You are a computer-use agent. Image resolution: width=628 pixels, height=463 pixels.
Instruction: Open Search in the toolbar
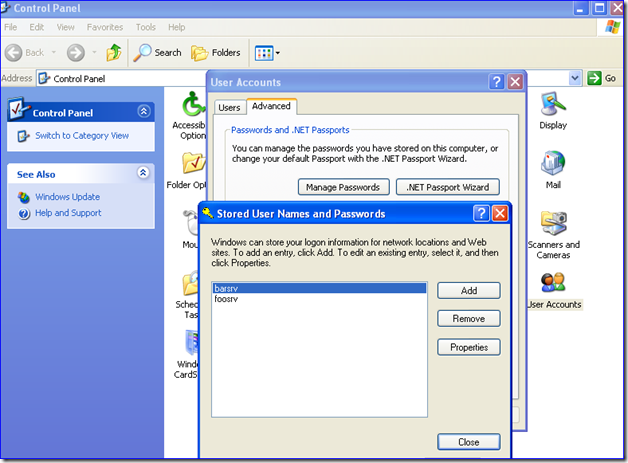pyautogui.click(x=157, y=52)
